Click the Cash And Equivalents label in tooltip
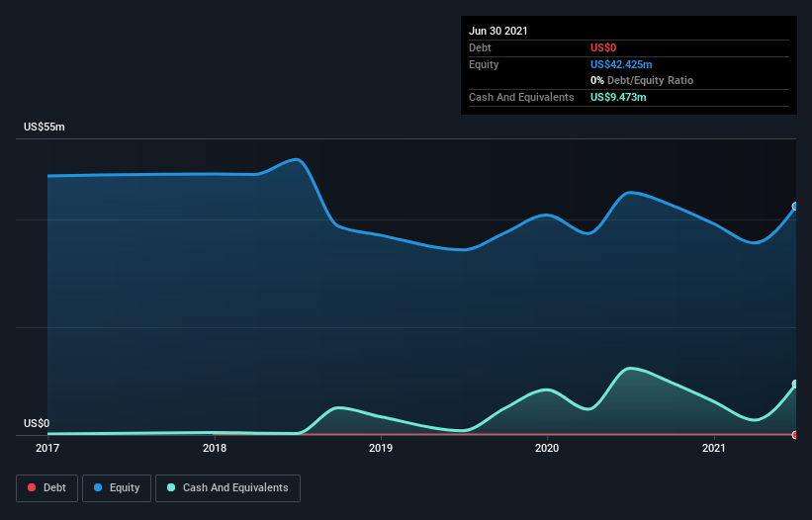 [x=521, y=97]
